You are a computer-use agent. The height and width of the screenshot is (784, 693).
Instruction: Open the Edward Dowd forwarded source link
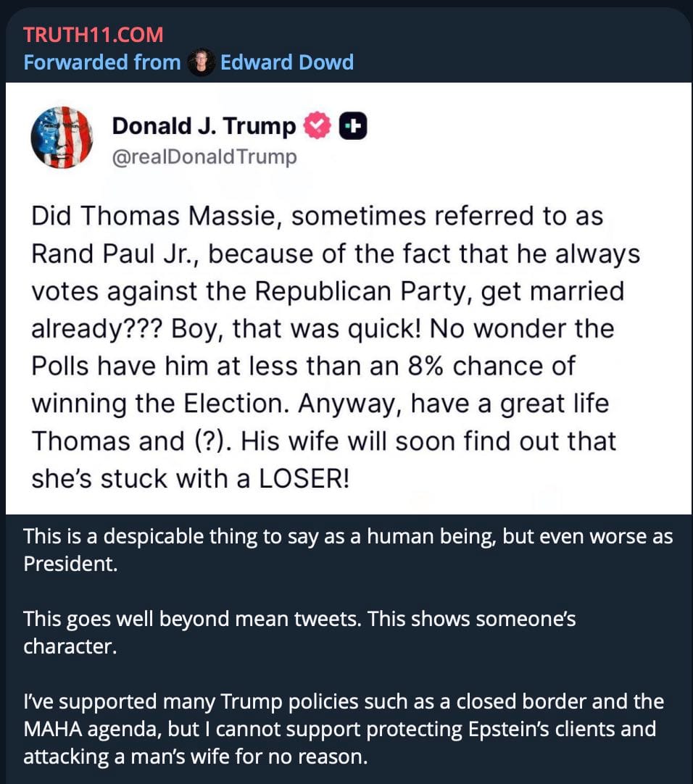pos(286,62)
